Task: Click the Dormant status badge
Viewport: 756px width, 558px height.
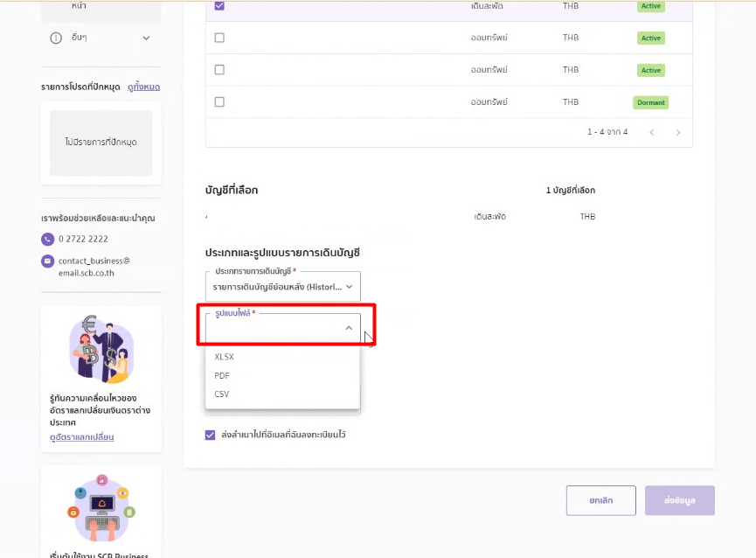Action: point(650,102)
